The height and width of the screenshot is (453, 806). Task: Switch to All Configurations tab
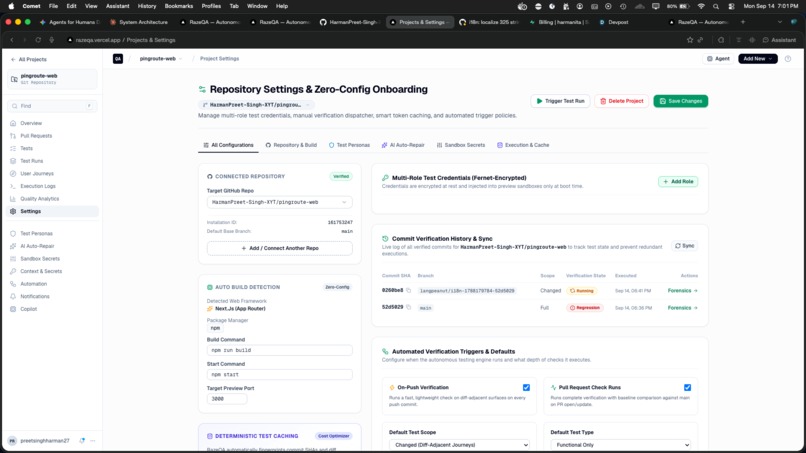[228, 145]
